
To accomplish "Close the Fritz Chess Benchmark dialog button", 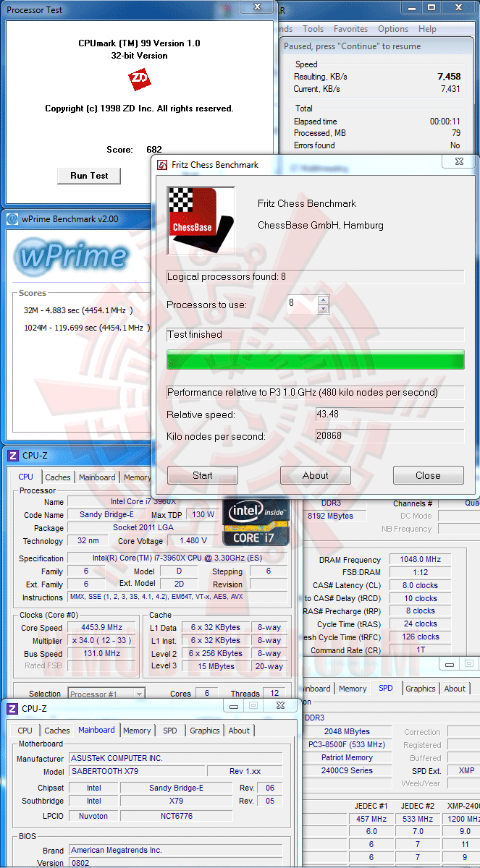I will pos(428,475).
